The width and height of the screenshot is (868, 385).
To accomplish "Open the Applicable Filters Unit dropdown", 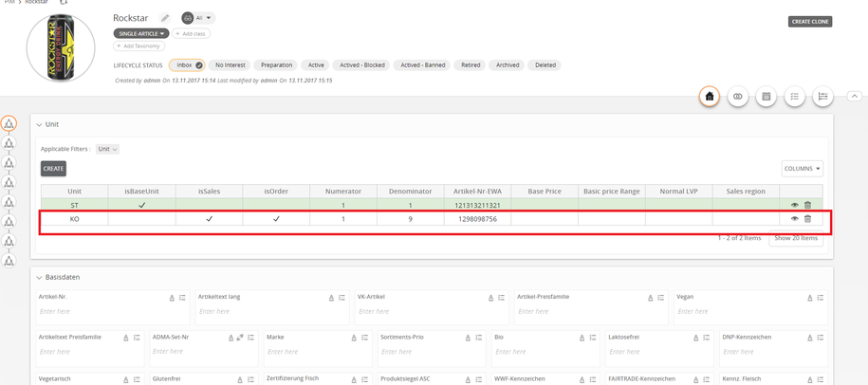I will pos(107,150).
